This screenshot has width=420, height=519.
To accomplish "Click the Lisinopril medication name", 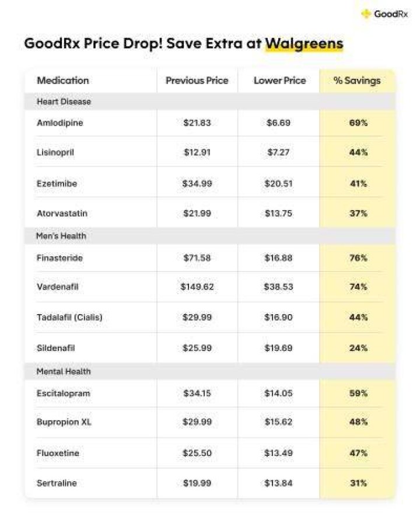I will point(55,152).
